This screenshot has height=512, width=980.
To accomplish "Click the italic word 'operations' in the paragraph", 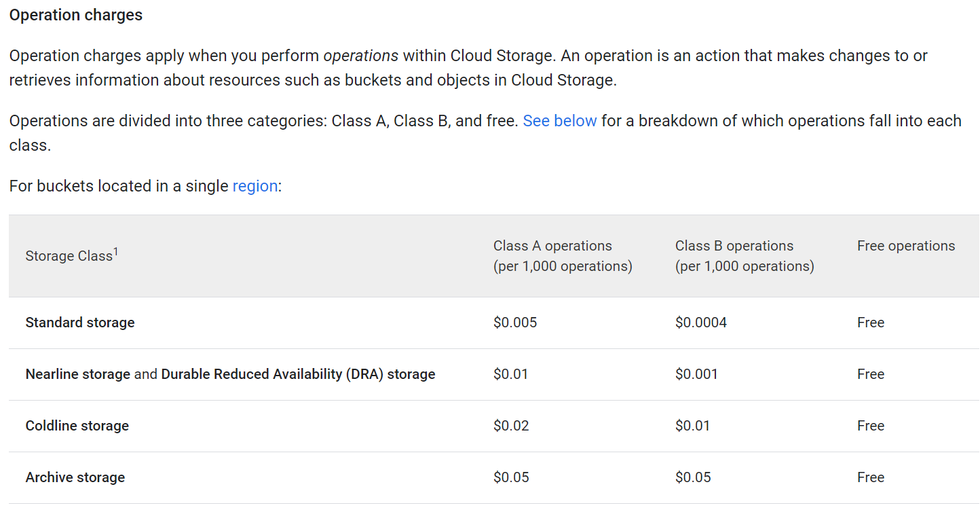I will click(360, 56).
